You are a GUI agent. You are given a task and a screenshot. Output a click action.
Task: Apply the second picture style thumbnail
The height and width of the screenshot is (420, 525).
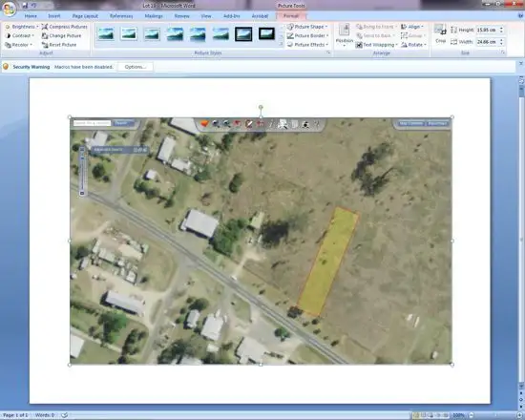point(129,33)
